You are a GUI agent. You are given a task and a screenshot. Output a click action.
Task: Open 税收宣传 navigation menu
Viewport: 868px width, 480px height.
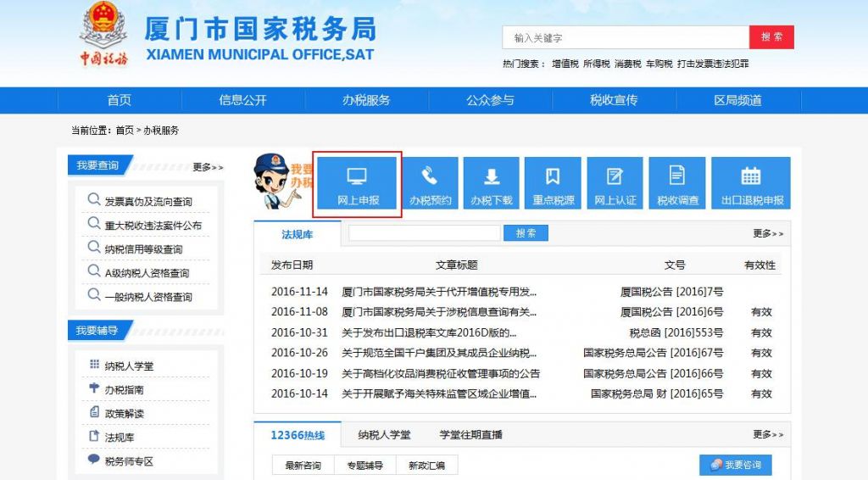[x=614, y=100]
